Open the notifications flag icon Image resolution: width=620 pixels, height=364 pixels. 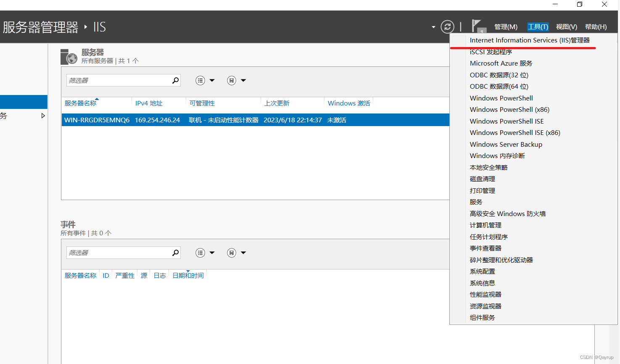point(478,26)
